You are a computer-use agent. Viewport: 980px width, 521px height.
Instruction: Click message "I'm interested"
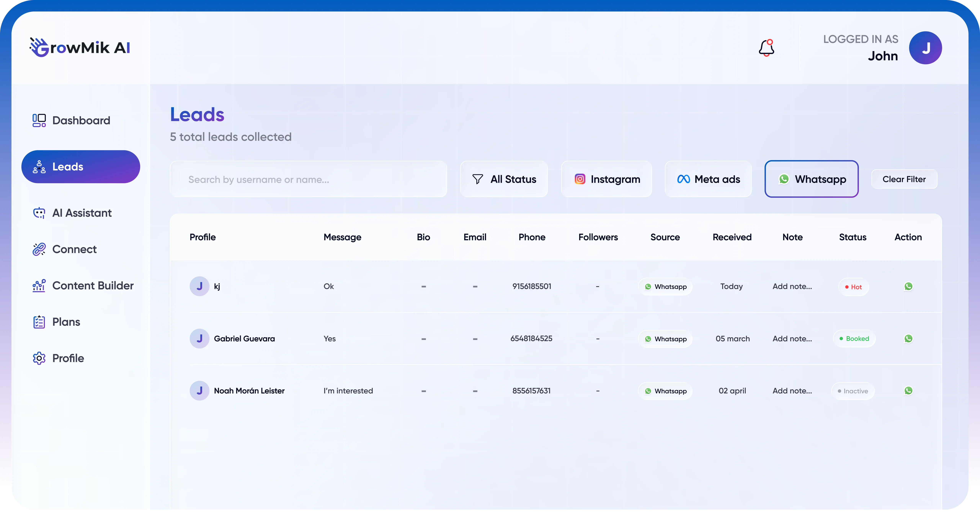click(x=348, y=391)
